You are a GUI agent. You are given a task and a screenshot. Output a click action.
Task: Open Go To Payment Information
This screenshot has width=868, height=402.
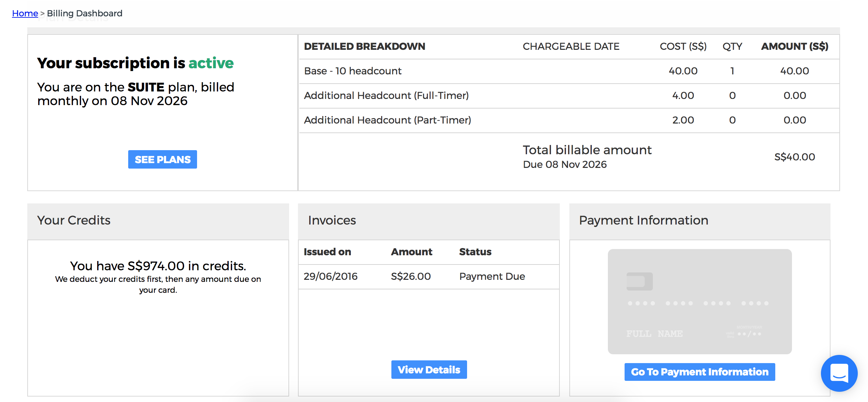[700, 372]
